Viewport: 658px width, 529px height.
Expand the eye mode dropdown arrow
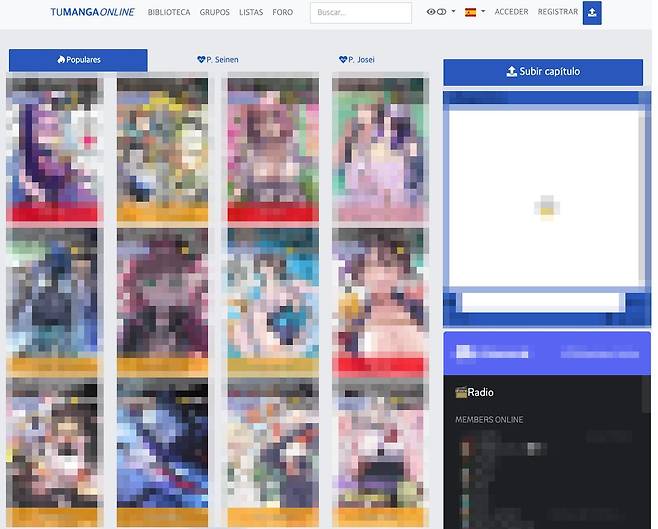click(x=453, y=12)
